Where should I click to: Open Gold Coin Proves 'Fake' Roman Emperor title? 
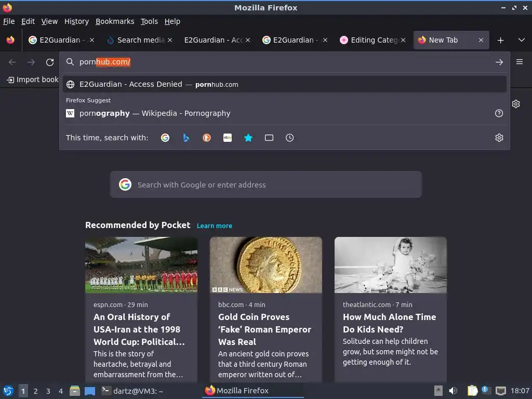point(264,329)
